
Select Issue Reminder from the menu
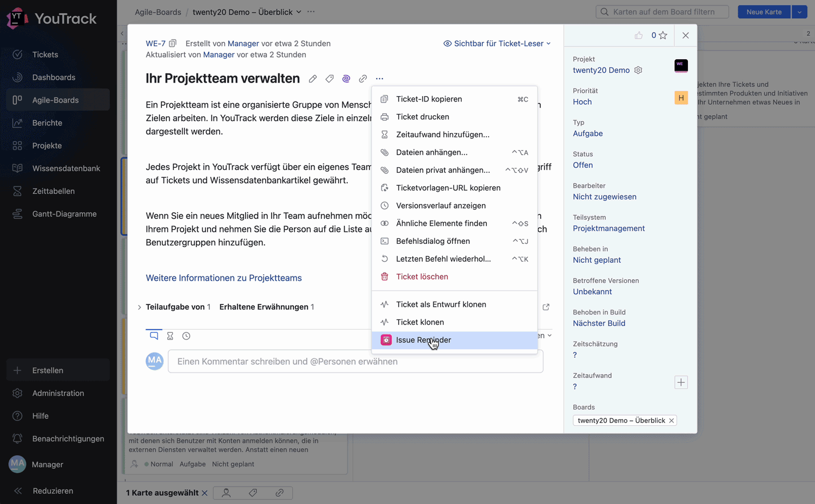click(423, 340)
